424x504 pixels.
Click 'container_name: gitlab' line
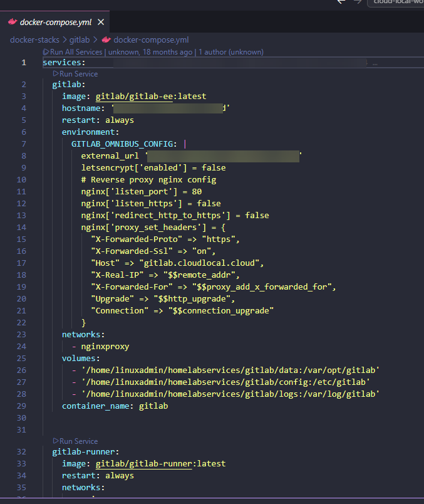click(x=115, y=406)
